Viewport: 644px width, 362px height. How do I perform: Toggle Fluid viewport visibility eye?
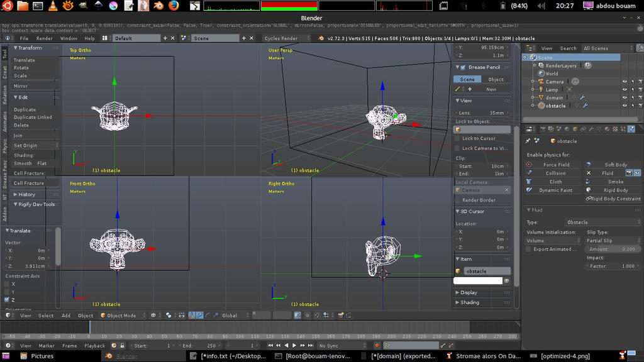pos(637,173)
